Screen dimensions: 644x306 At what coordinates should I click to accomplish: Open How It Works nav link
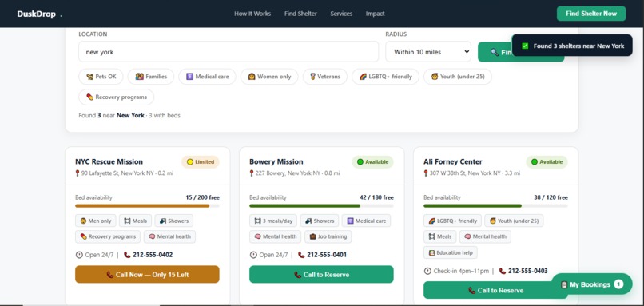point(252,14)
